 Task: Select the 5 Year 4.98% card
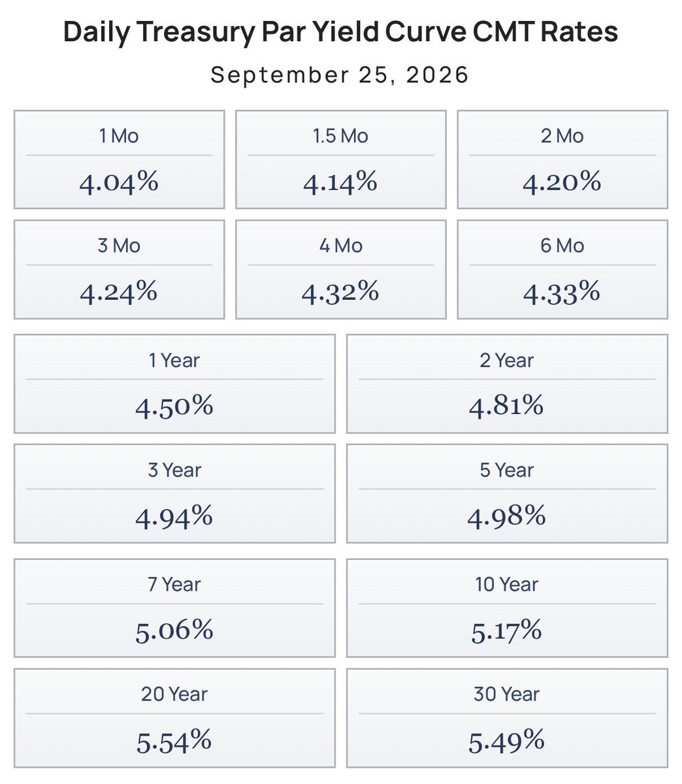[507, 493]
